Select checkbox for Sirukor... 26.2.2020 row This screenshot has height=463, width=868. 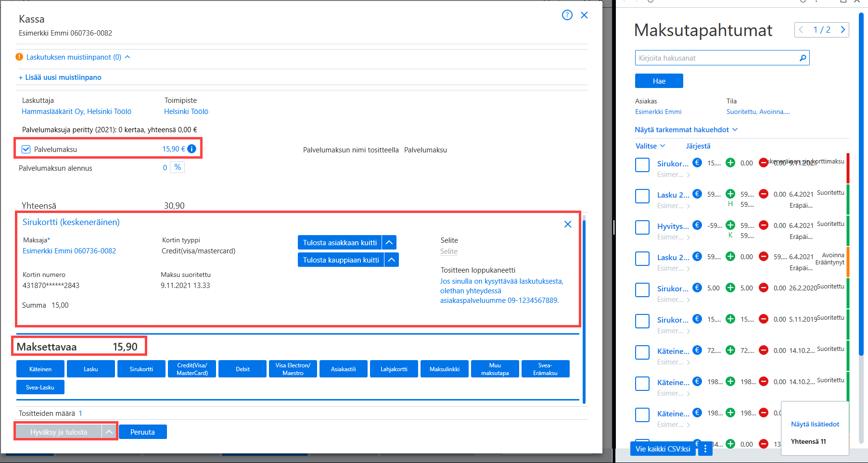(x=642, y=290)
